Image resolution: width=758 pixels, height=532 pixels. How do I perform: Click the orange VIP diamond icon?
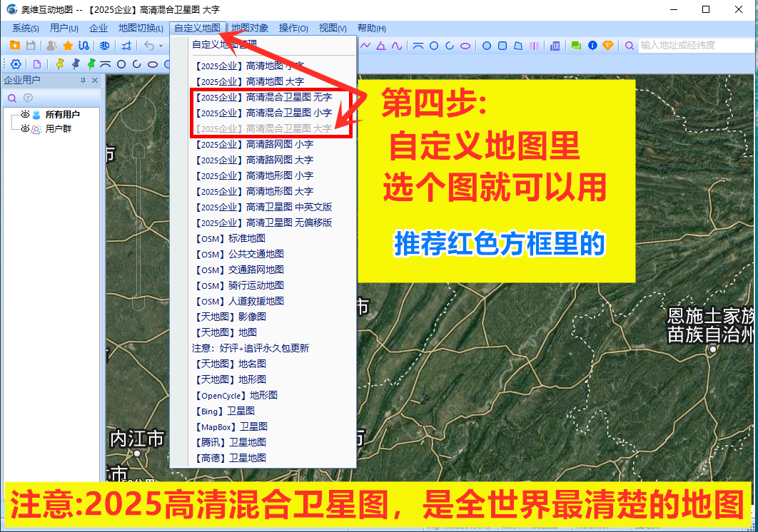[x=608, y=46]
